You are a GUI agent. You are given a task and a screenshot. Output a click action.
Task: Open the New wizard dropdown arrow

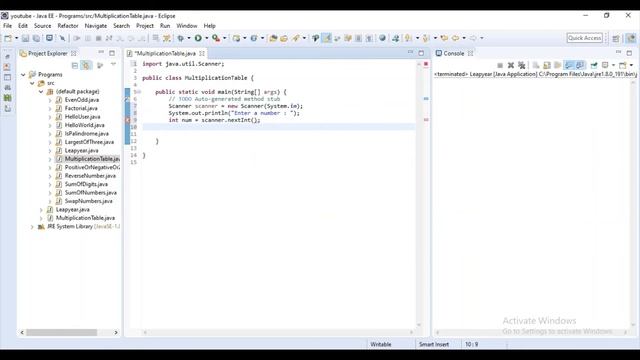pos(16,38)
